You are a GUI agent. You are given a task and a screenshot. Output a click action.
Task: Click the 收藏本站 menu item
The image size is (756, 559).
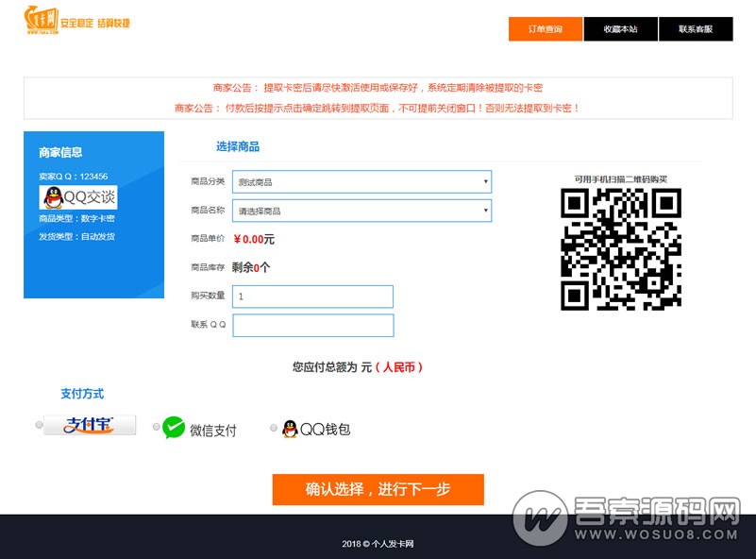point(621,29)
